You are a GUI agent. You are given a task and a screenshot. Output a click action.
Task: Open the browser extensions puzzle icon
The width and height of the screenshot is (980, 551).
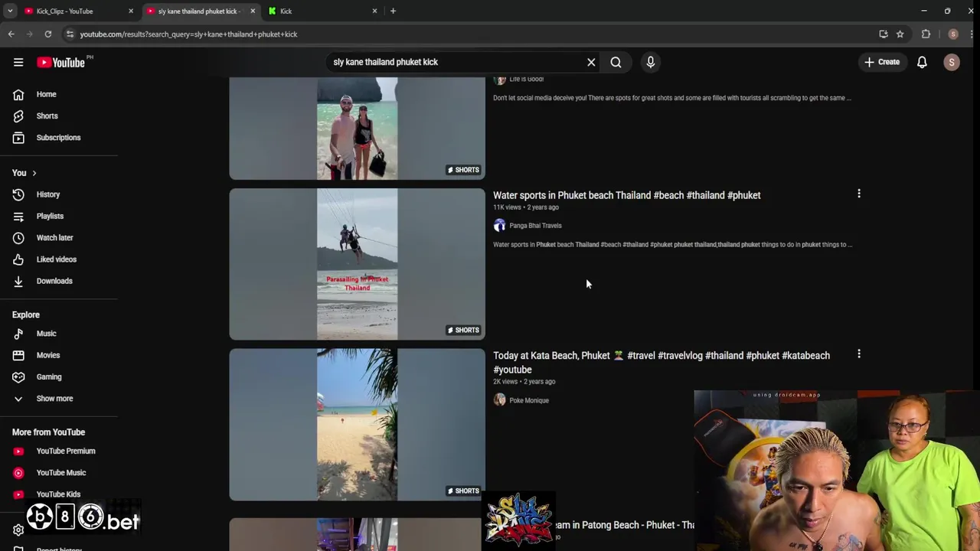[926, 34]
